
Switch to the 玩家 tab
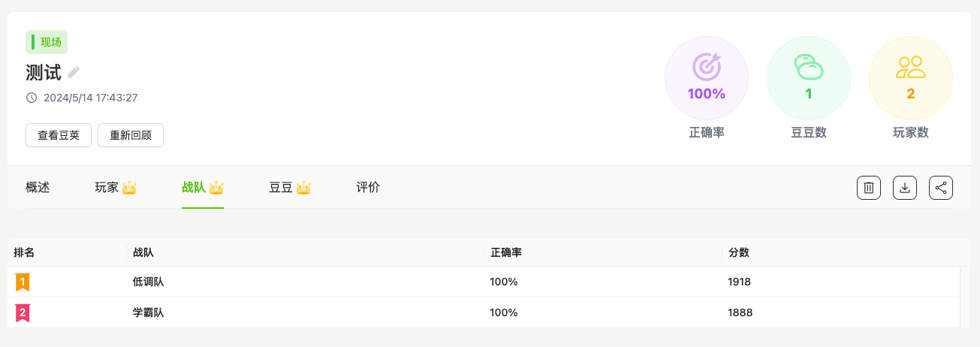(x=116, y=188)
